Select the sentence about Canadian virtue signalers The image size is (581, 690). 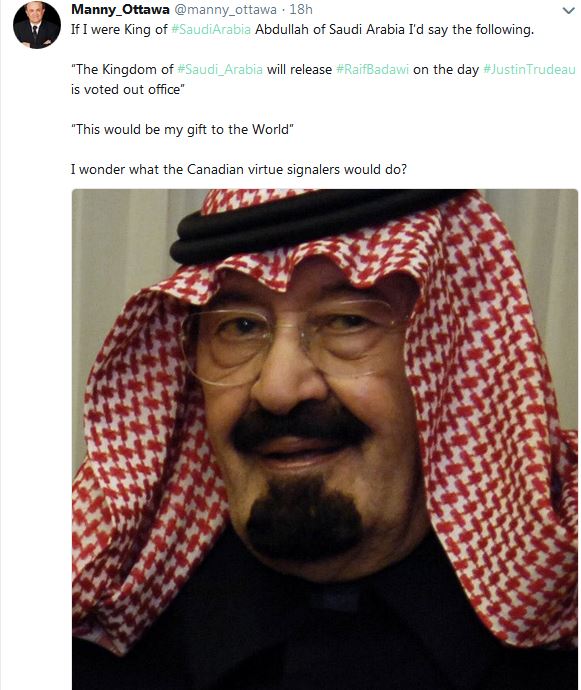click(239, 169)
